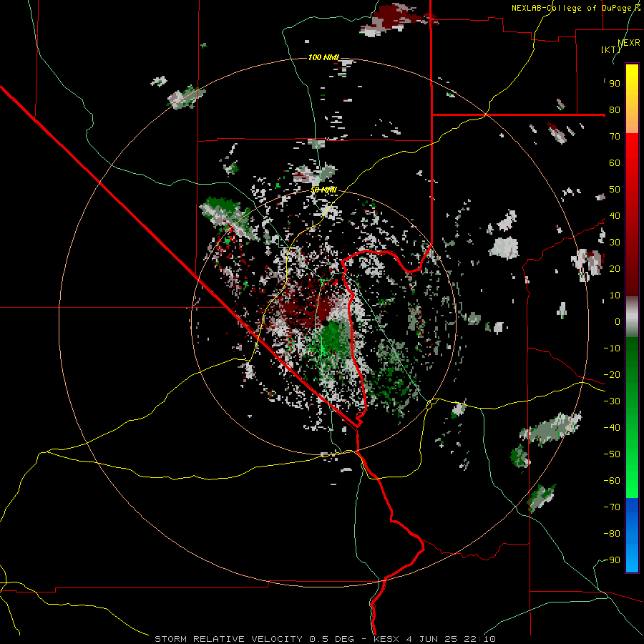Click the 30 label on the color legend
This screenshot has width=644, height=644.
tap(615, 243)
